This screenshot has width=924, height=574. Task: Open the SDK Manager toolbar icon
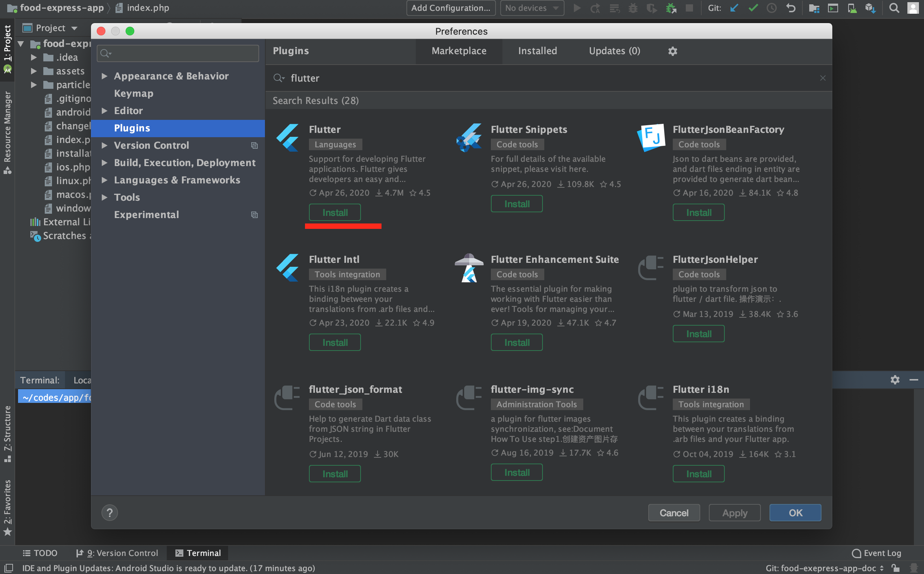(x=870, y=8)
